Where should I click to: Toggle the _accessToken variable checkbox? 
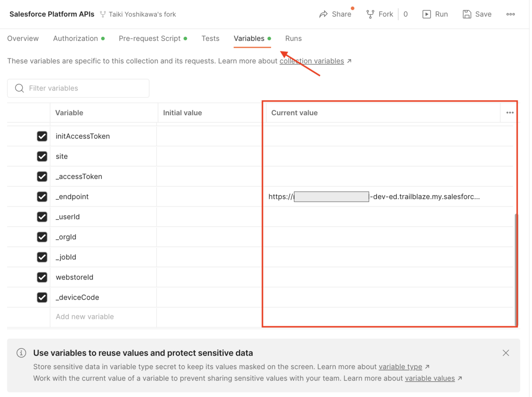point(42,176)
